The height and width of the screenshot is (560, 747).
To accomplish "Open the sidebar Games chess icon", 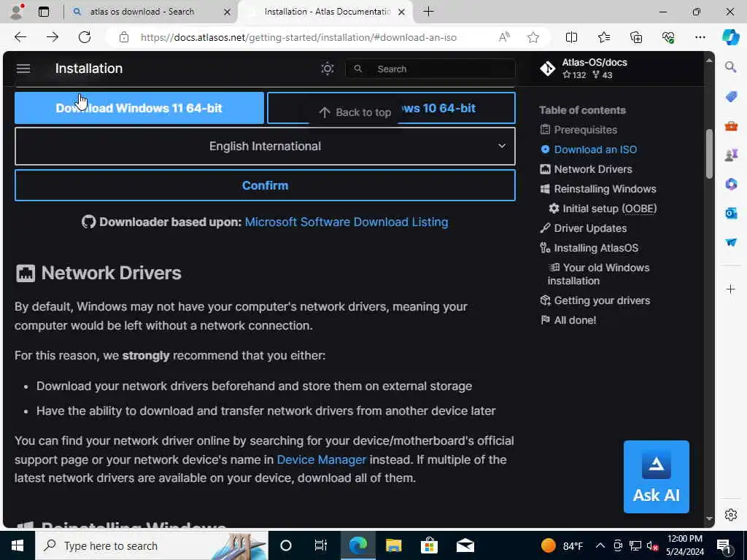I will click(731, 155).
